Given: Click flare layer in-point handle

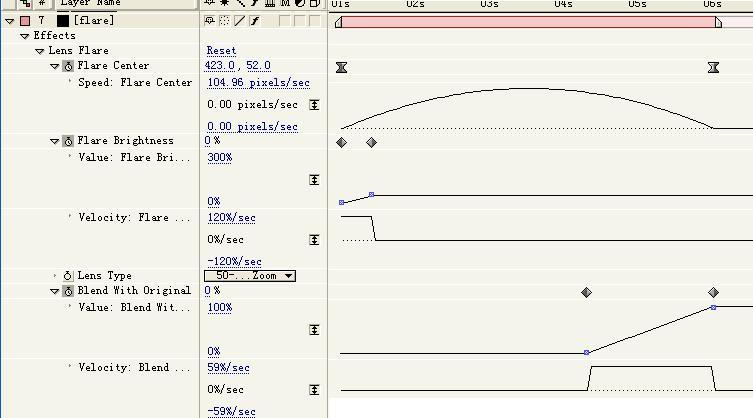Looking at the screenshot, I should click(338, 22).
